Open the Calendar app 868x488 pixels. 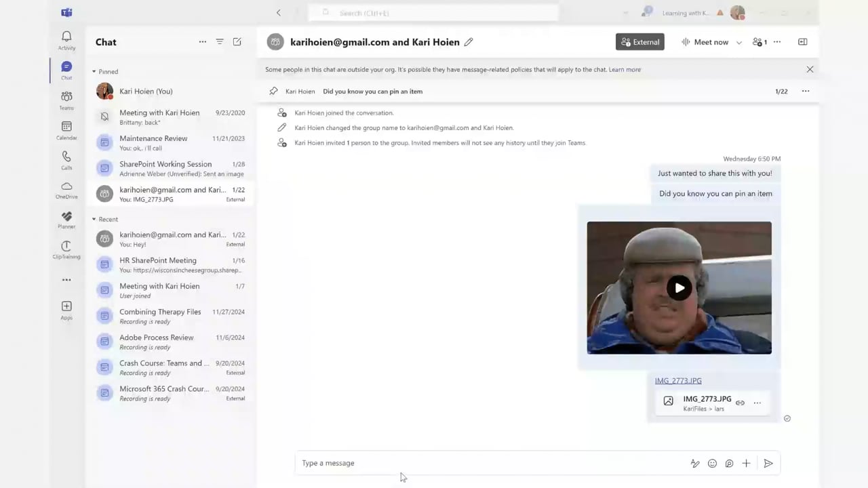coord(66,130)
